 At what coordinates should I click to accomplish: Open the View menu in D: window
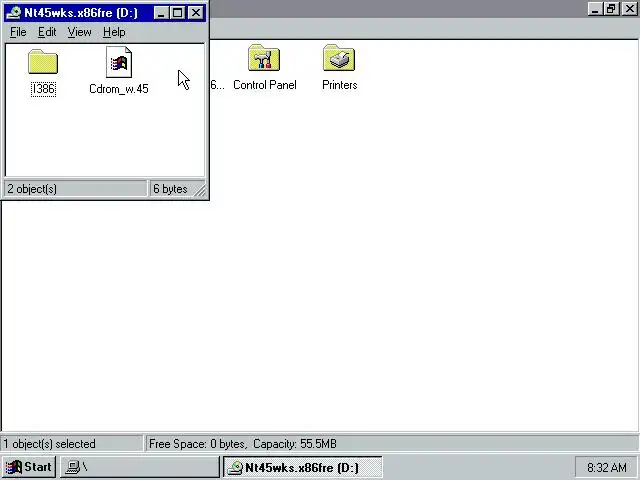tap(80, 32)
